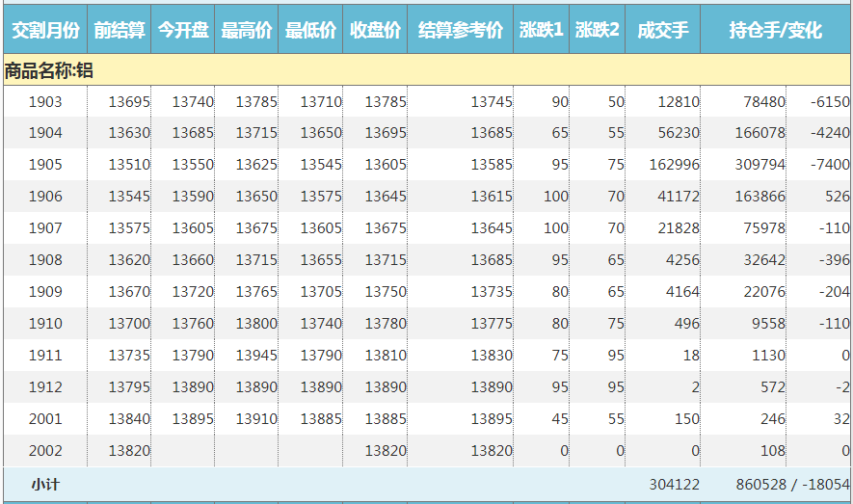
Task: Select the 2002 delivery month cell
Action: (x=45, y=451)
